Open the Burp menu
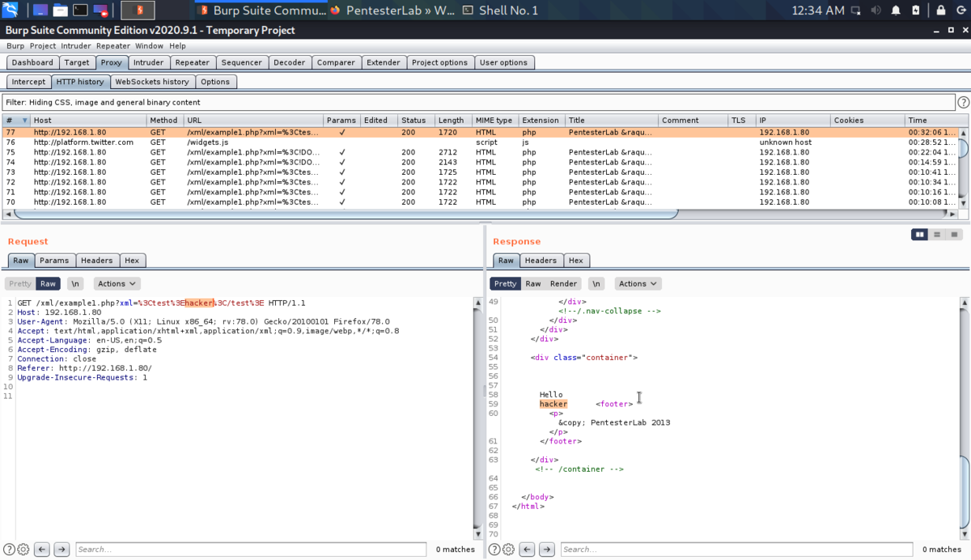The width and height of the screenshot is (971, 560). [15, 46]
